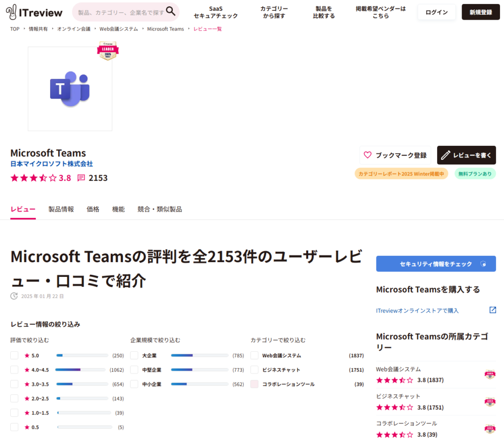Check the 2.0~2.5 rating filter
The image size is (504, 441).
[x=14, y=399]
